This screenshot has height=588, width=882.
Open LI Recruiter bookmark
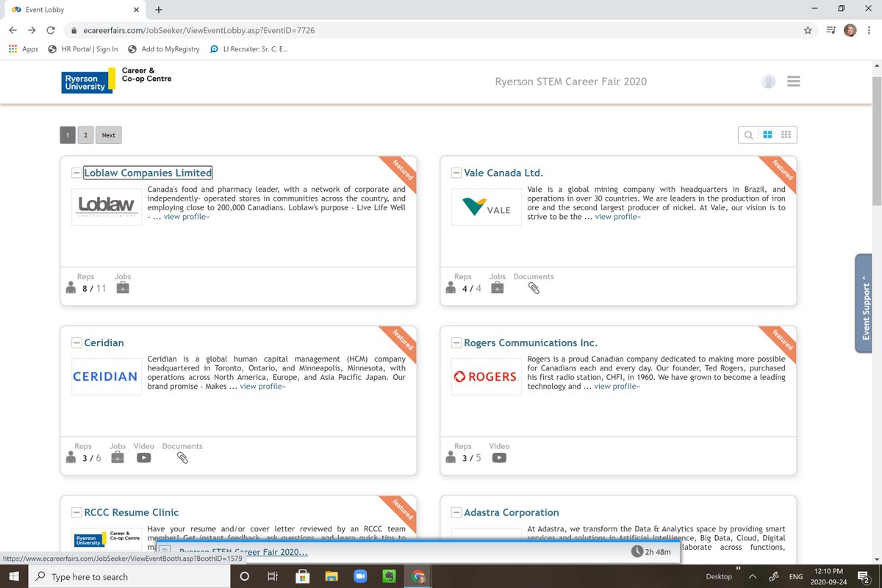[x=248, y=49]
